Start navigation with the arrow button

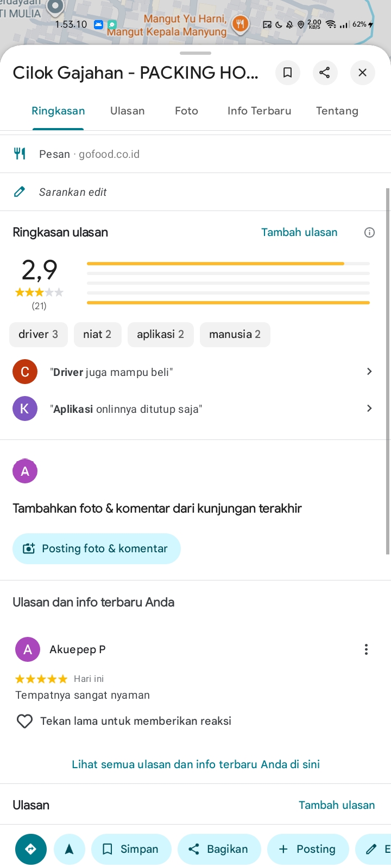[70, 849]
